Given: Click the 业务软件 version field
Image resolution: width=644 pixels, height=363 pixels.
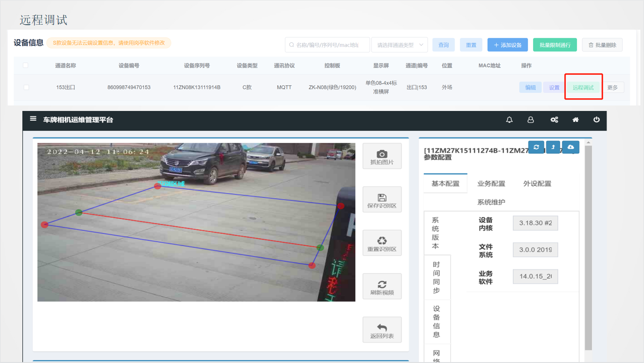Looking at the screenshot, I should pyautogui.click(x=535, y=276).
